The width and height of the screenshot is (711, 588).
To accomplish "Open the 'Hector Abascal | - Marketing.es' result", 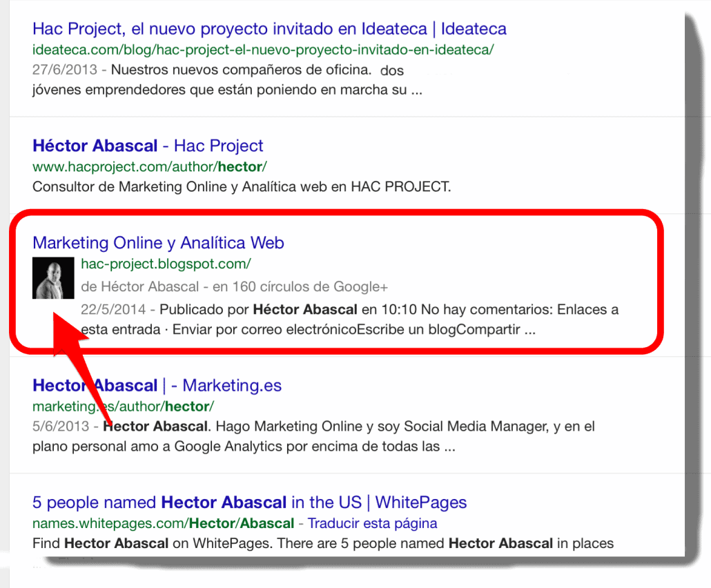I will pyautogui.click(x=157, y=385).
